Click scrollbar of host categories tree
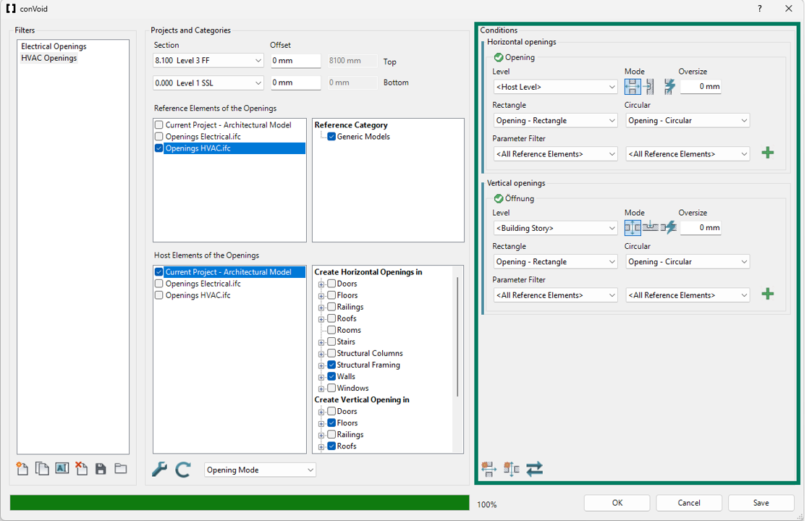 point(458,336)
